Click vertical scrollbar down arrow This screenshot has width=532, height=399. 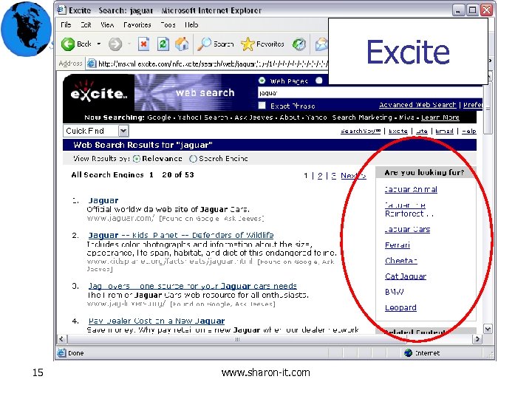click(x=488, y=329)
